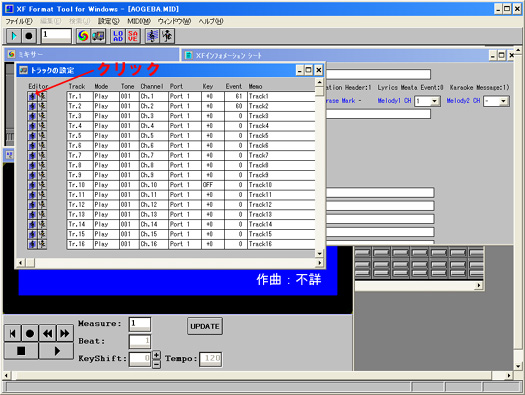525x395 pixels.
Task: Click the Channel column header
Action: pyautogui.click(x=152, y=86)
